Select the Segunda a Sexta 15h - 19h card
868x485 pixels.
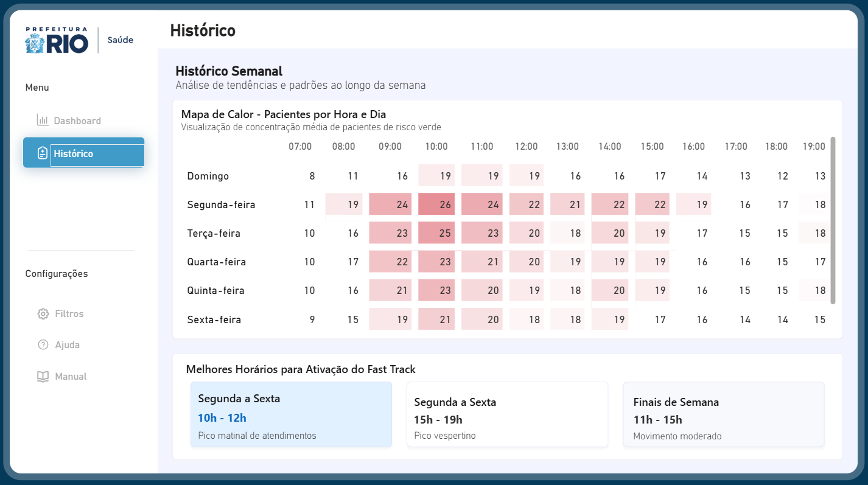[x=507, y=414]
